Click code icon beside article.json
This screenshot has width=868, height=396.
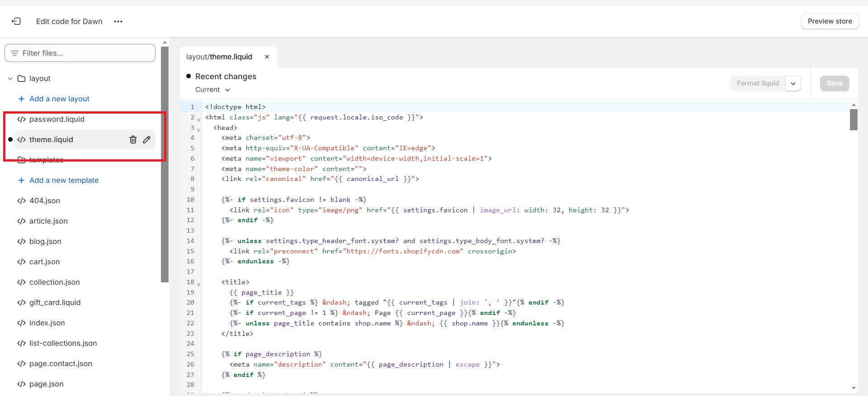[21, 221]
